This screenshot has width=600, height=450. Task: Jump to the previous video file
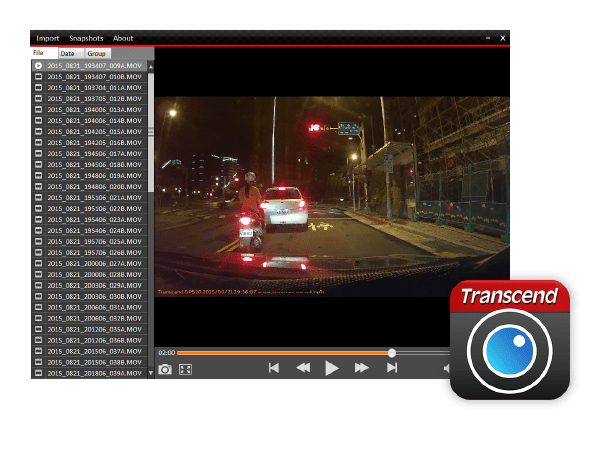[x=274, y=368]
